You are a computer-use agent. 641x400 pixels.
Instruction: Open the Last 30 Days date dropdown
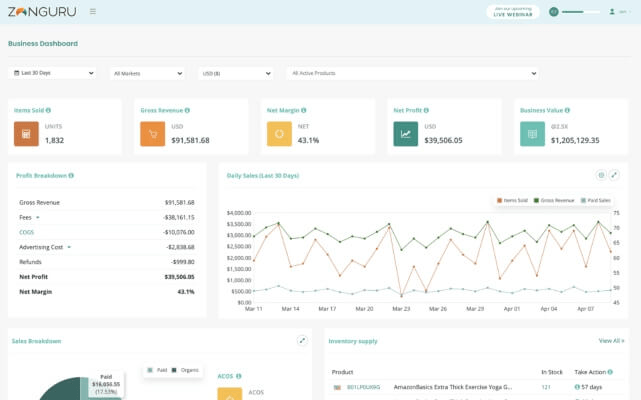click(52, 73)
